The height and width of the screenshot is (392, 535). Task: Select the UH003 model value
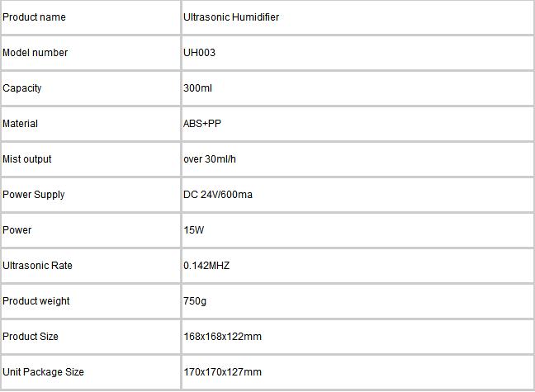[x=199, y=53]
